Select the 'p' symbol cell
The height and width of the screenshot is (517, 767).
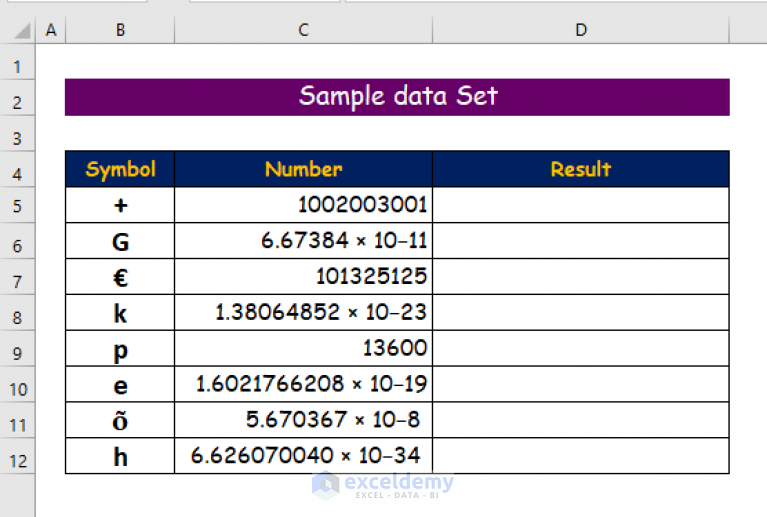pyautogui.click(x=120, y=348)
